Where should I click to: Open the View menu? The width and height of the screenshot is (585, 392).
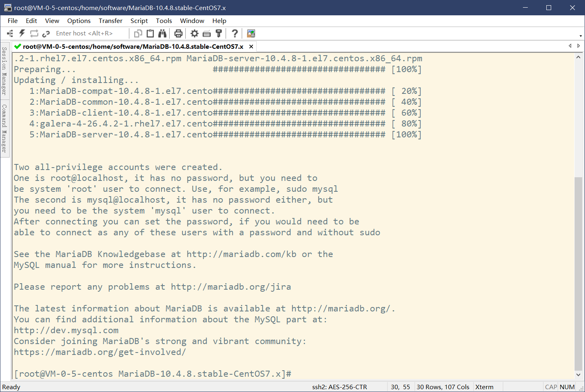tap(52, 21)
